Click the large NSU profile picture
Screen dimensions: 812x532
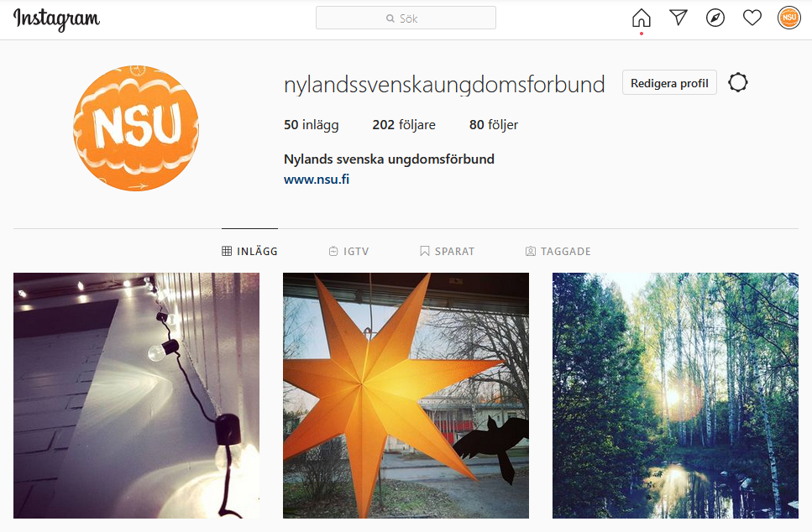136,128
